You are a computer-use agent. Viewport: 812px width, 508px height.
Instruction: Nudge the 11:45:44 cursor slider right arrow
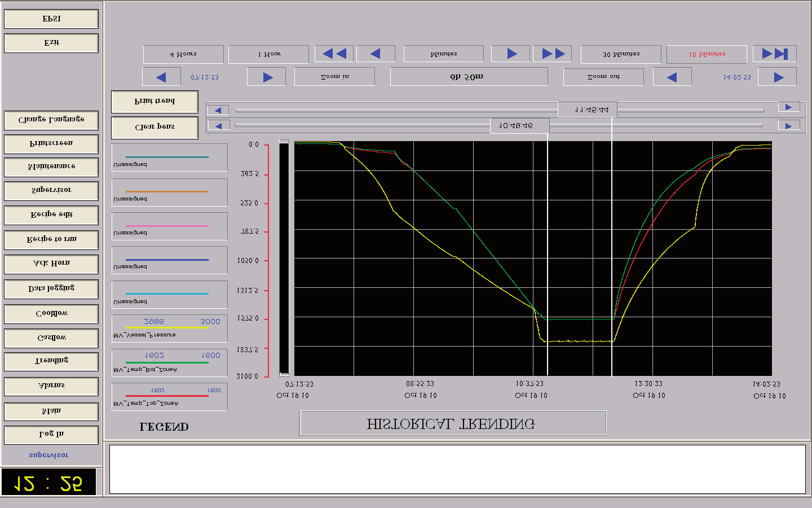point(789,107)
